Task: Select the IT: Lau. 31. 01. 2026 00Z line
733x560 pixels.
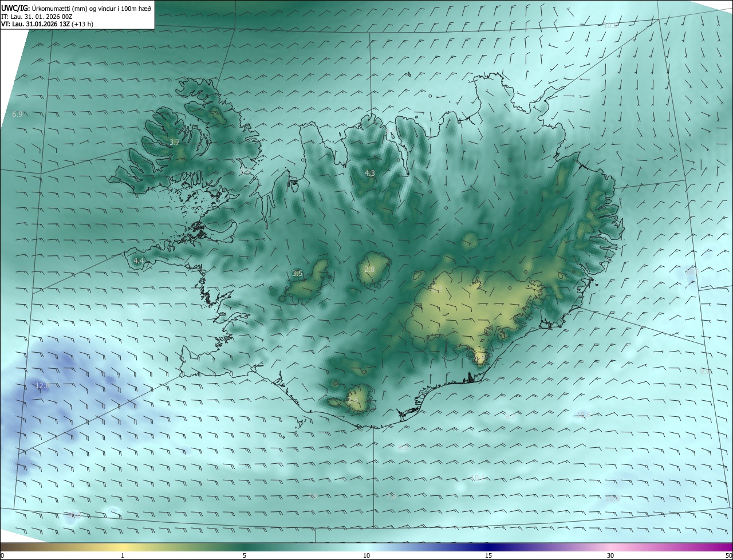Action: click(x=37, y=17)
